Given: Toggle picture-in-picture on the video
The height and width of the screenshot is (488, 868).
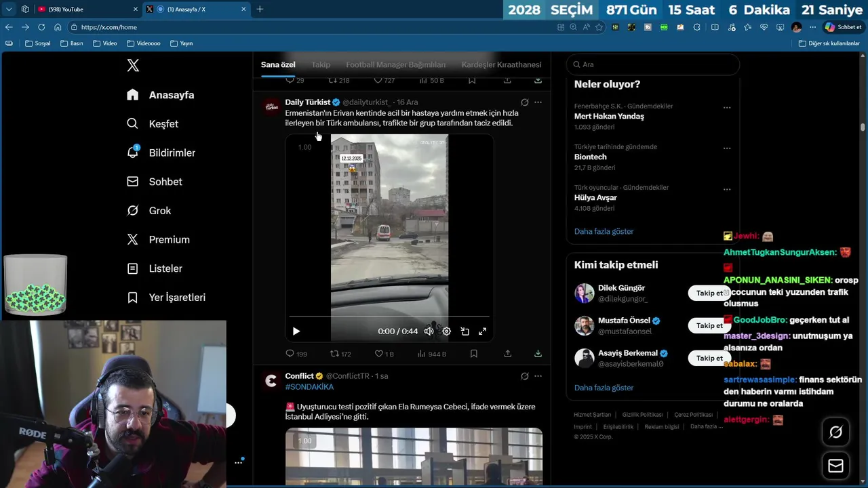Looking at the screenshot, I should tap(465, 331).
